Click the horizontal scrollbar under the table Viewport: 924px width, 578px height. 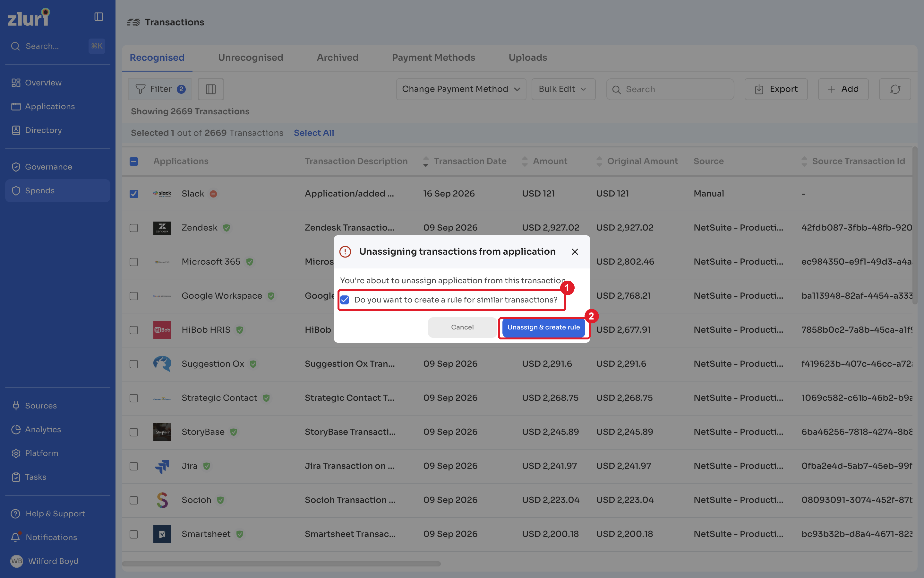pos(281,564)
